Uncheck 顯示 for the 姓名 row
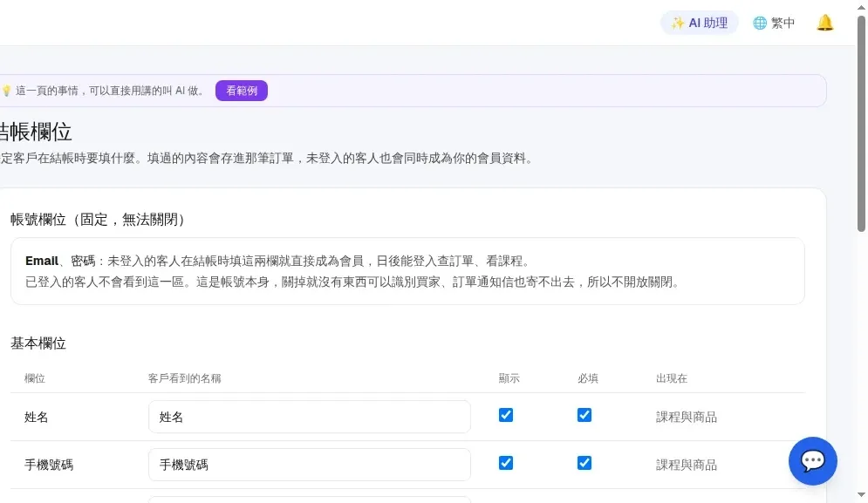The height and width of the screenshot is (503, 868). 505,415
